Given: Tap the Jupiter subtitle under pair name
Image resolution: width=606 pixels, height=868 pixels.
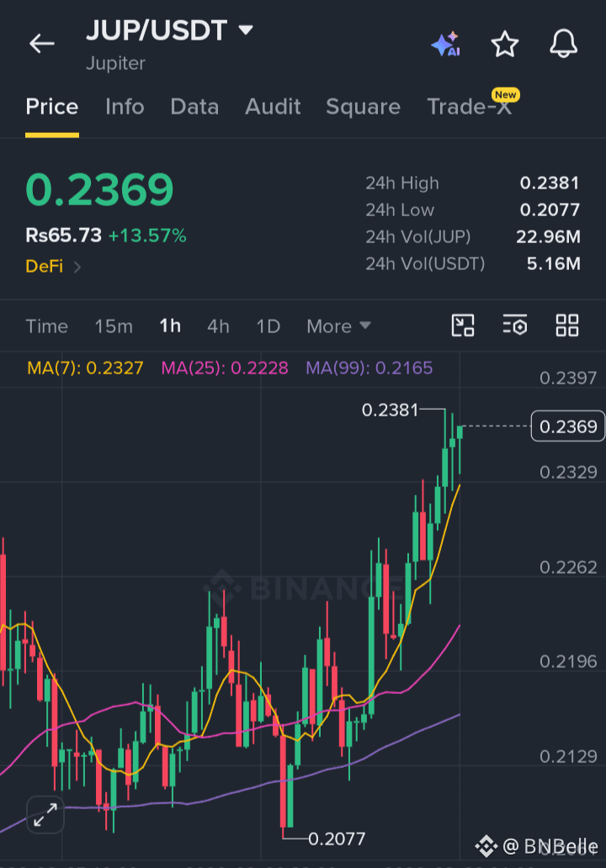Looking at the screenshot, I should pyautogui.click(x=116, y=63).
